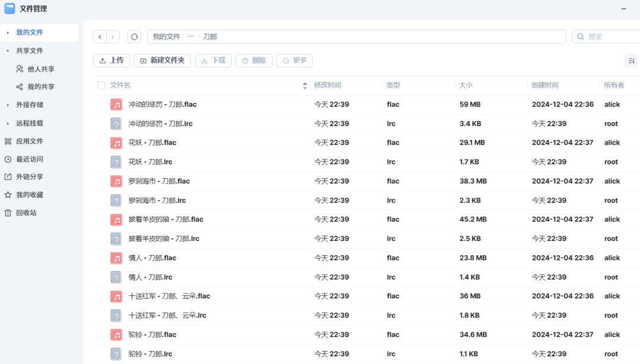Image resolution: width=640 pixels, height=364 pixels.
Task: Select file name 冲动的惩罚 - 刀郎.flac
Action: coord(162,105)
